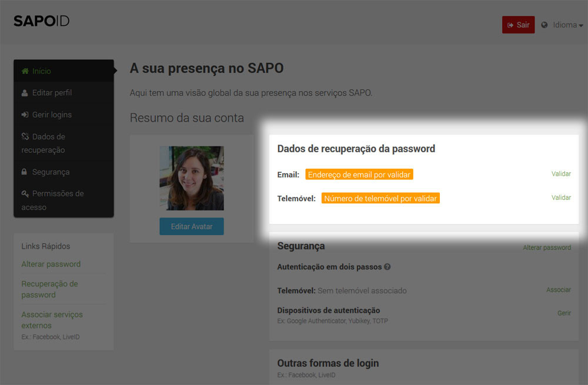Select Editar perfil in the sidebar

point(52,92)
